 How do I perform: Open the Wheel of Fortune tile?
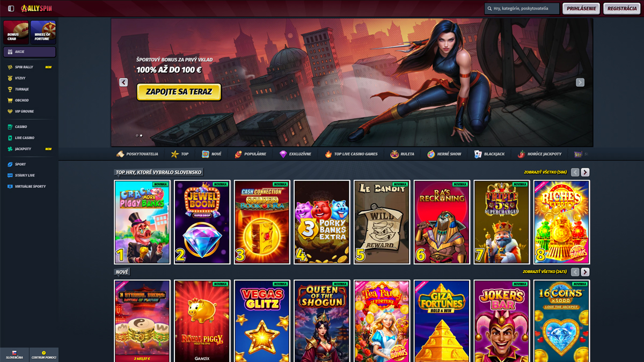click(x=43, y=32)
